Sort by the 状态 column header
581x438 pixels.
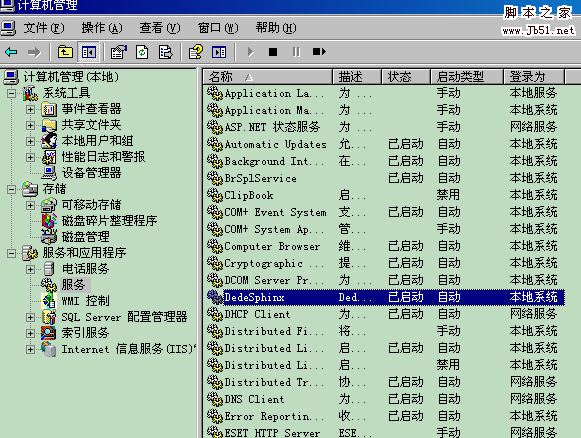pyautogui.click(x=406, y=77)
